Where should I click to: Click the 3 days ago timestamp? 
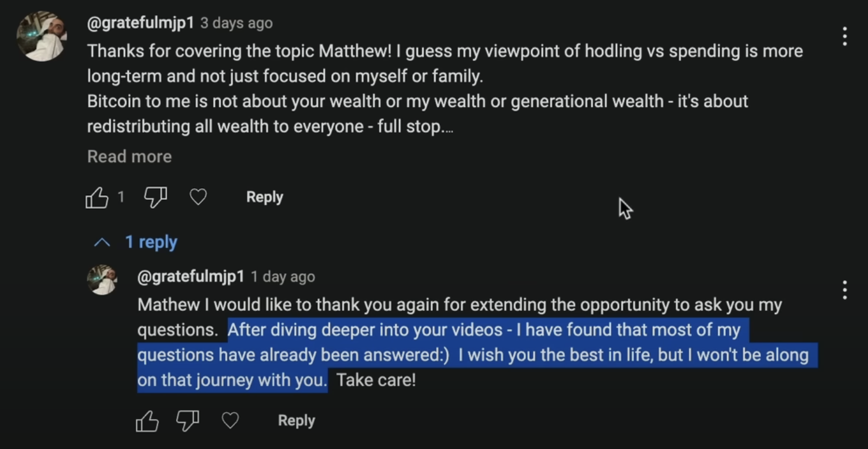click(236, 23)
